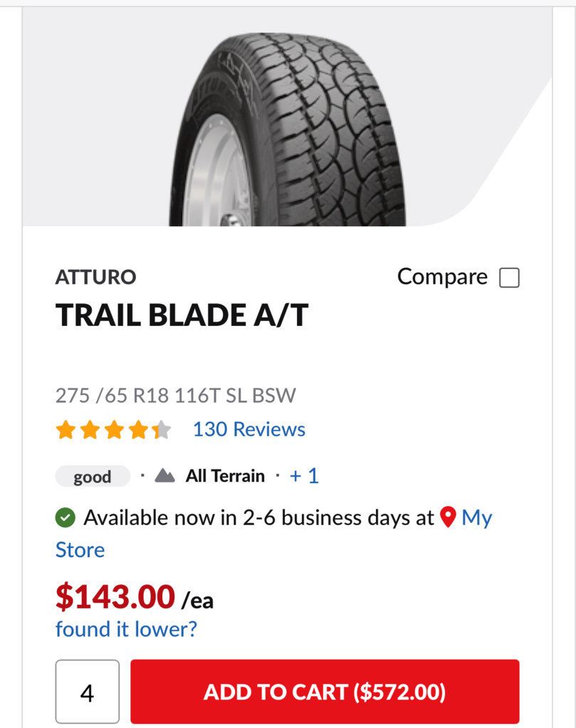
Task: Check the Compare checkbox
Action: point(509,278)
